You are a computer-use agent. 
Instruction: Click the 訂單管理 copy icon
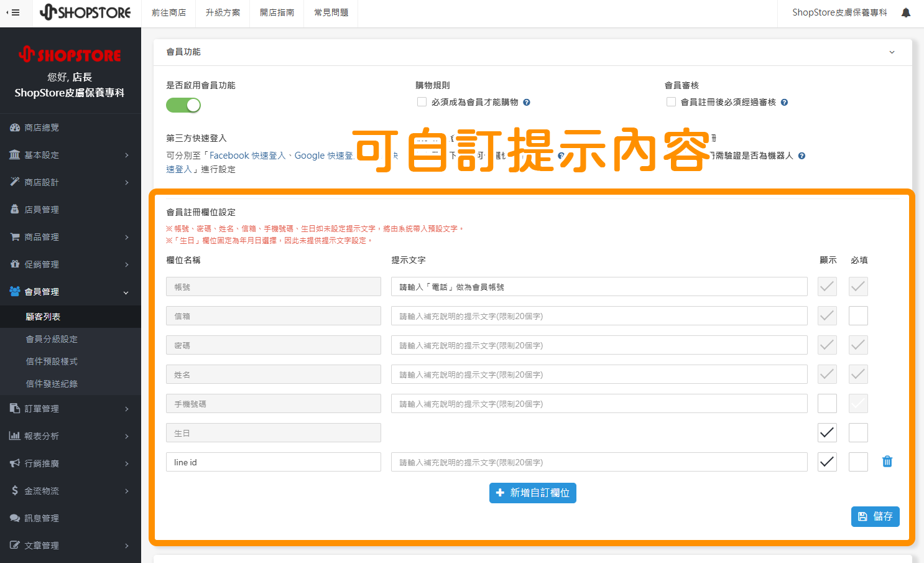15,408
